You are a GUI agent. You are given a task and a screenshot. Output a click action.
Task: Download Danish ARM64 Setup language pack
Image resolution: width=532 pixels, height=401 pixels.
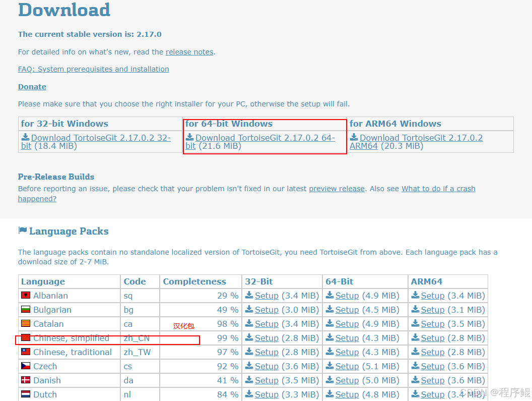point(433,380)
